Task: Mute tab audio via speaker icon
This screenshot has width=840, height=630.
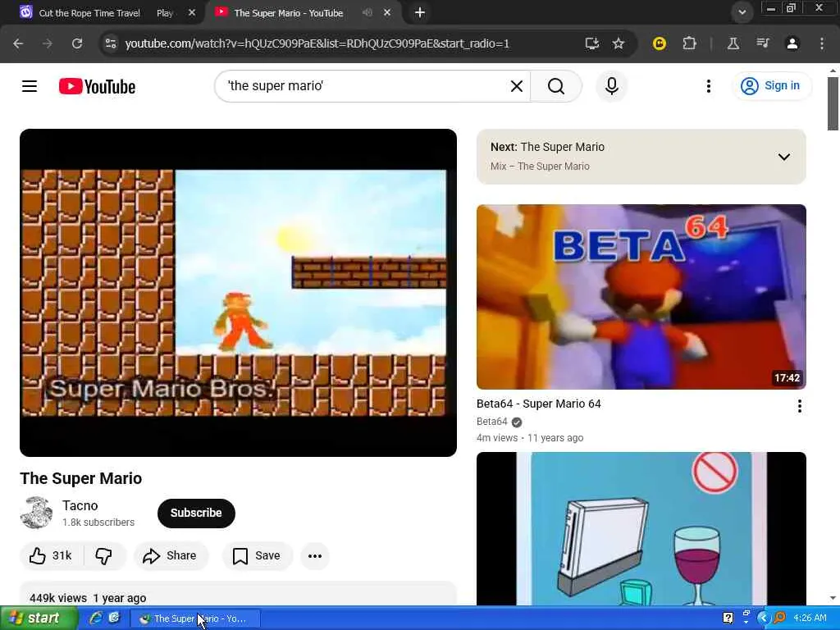Action: pos(367,12)
